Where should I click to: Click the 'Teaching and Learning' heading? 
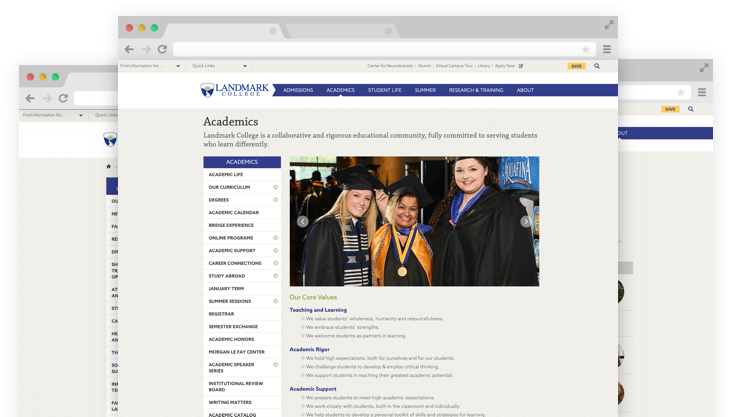[x=318, y=310]
